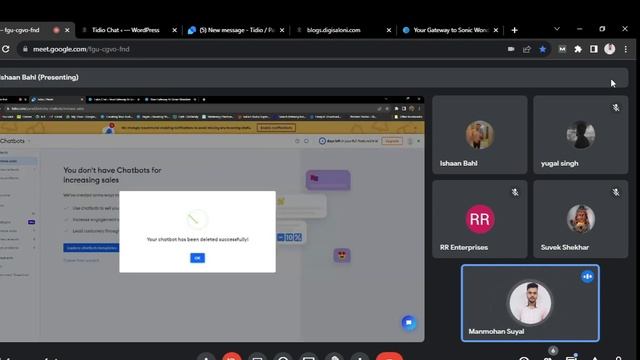640x360 pixels.
Task: Select yugal singh participant tile
Action: click(x=580, y=135)
